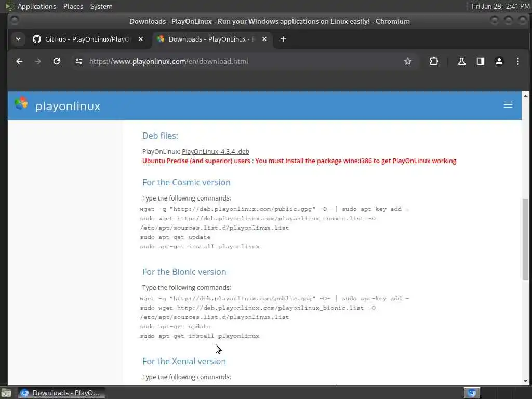Click the clock showing Fri Jun 28
The image size is (532, 399).
(x=500, y=6)
